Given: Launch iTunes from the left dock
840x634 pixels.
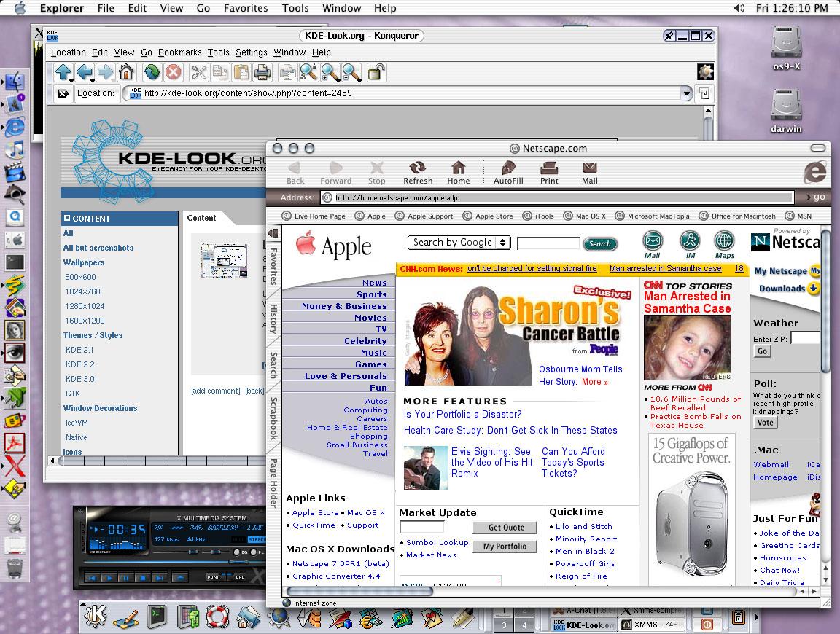Looking at the screenshot, I should (x=15, y=149).
